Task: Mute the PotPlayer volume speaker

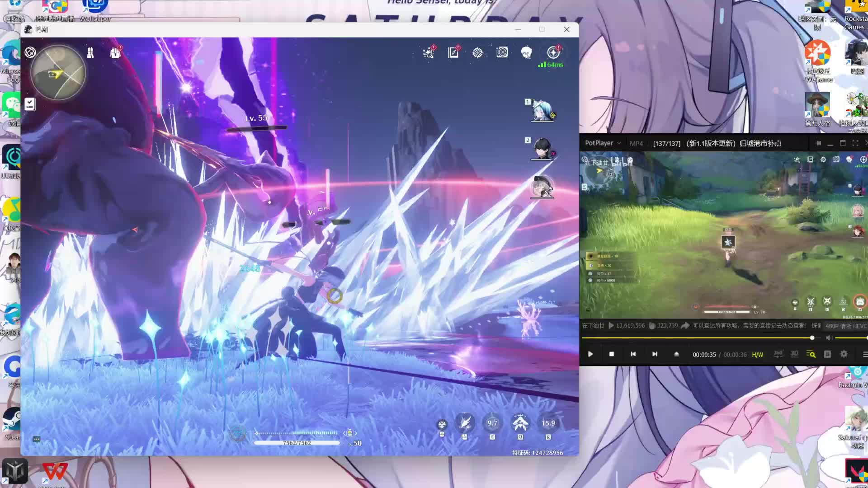Action: pos(829,338)
